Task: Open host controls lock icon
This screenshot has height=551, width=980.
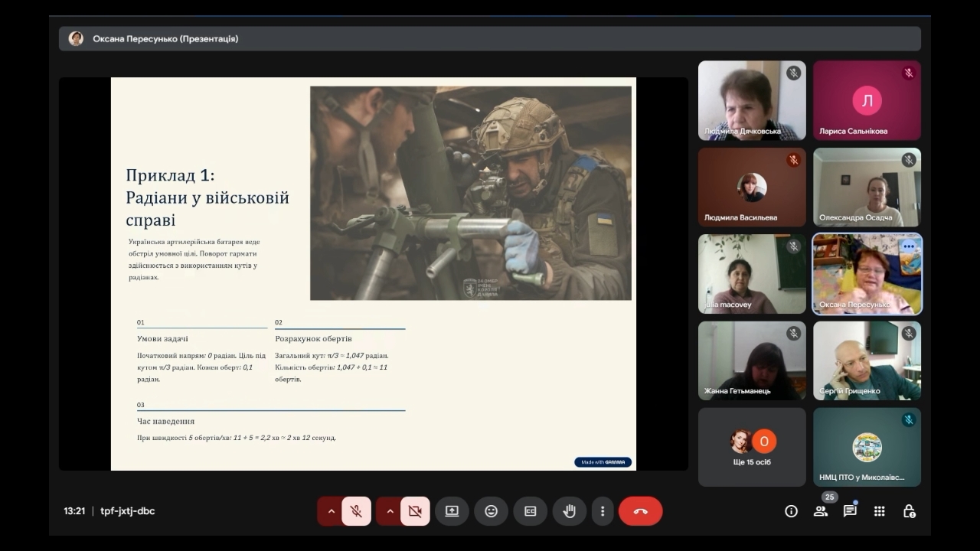Action: coord(909,511)
